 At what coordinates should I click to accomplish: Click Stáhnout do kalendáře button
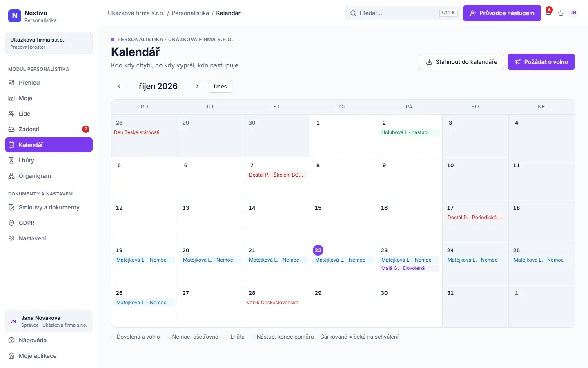(461, 62)
